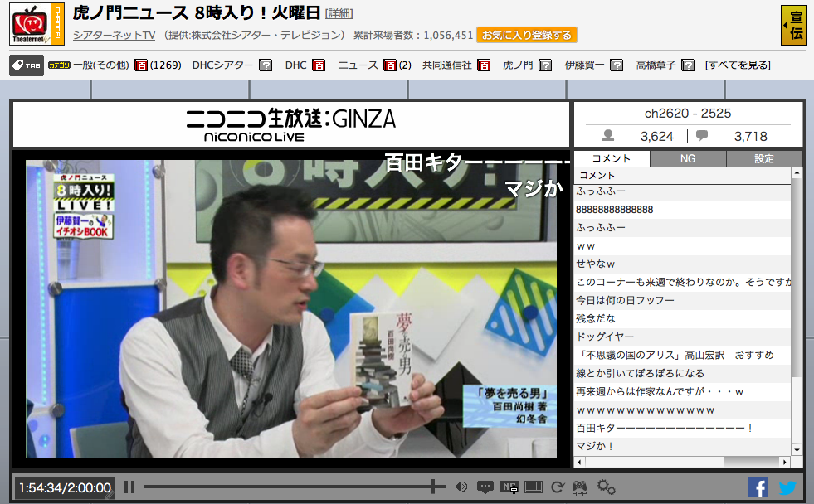Click the comment list down scroll arrow
Viewport: 814px width, 504px height.
[797, 450]
